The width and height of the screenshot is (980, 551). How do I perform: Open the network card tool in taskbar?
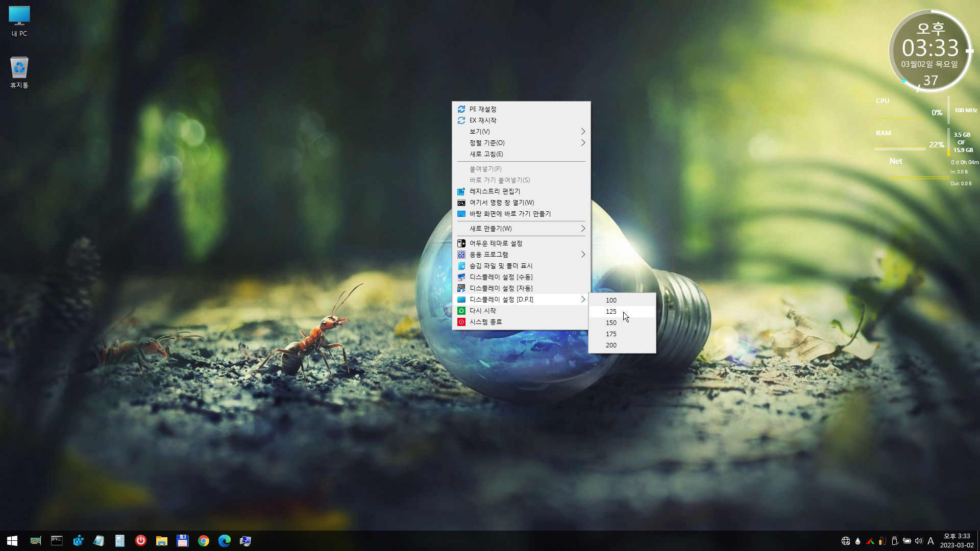[36, 541]
